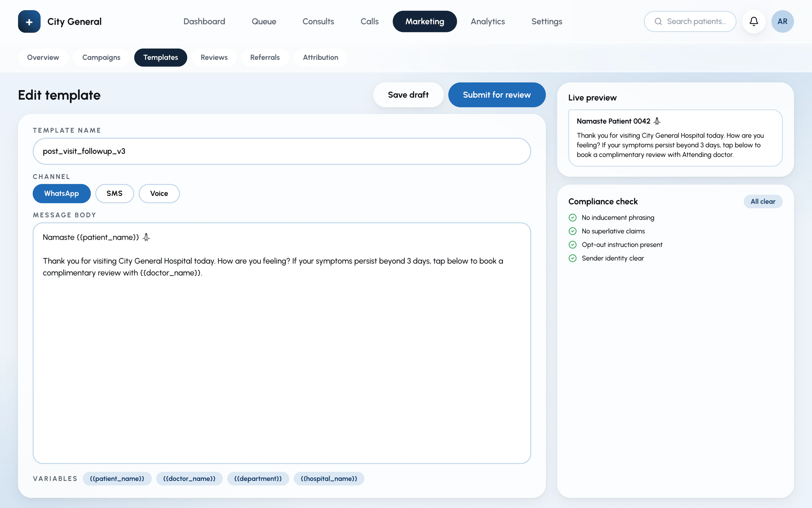Switch to the Attribution tab
The height and width of the screenshot is (508, 812).
(x=320, y=57)
